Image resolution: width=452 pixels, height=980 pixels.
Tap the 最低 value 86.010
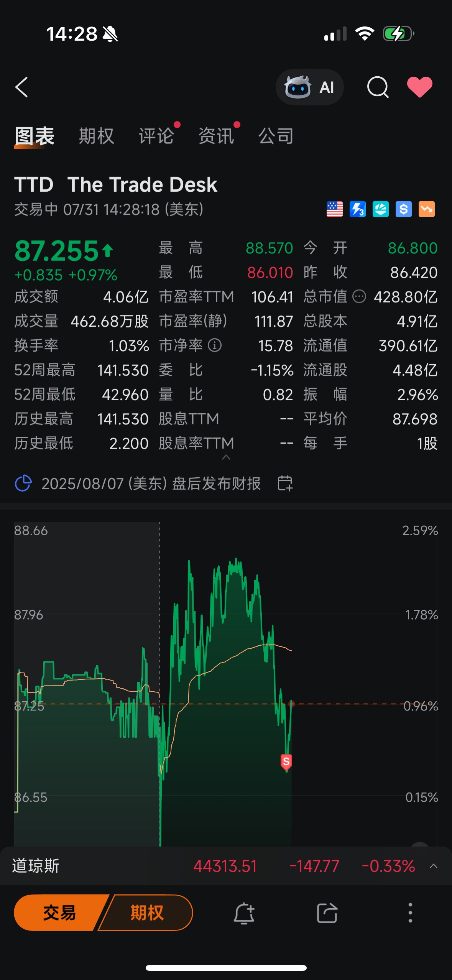pyautogui.click(x=270, y=273)
